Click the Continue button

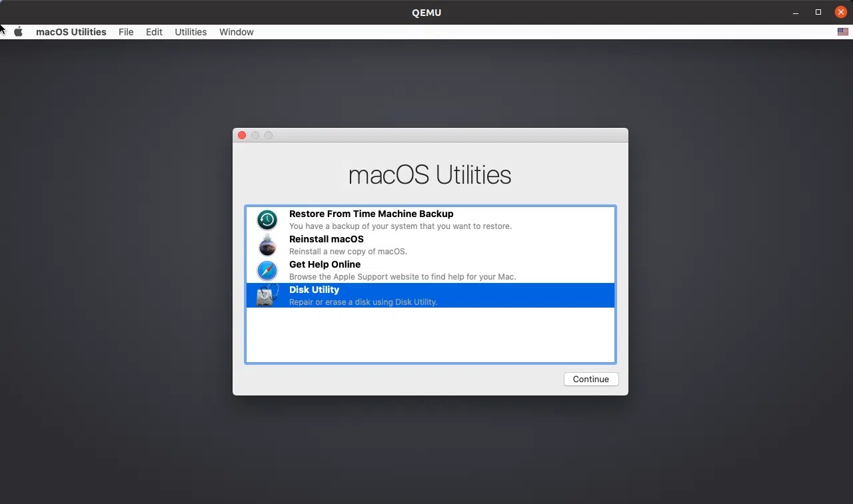coord(590,379)
